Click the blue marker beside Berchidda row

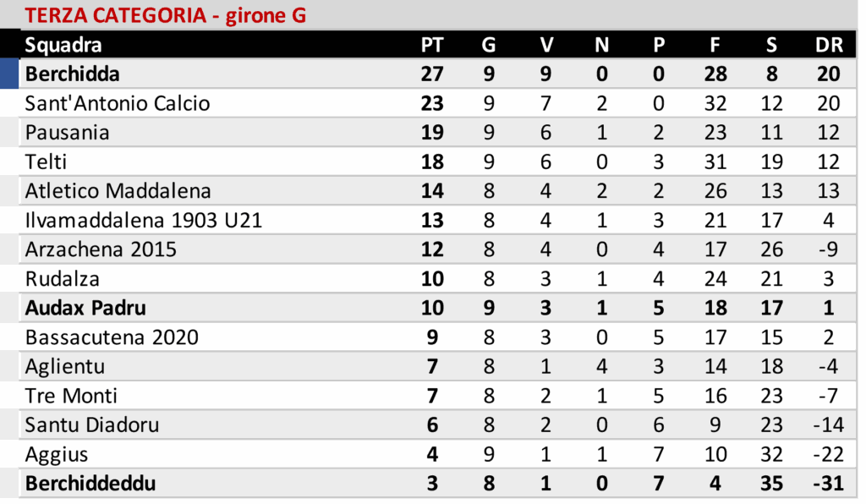9,74
